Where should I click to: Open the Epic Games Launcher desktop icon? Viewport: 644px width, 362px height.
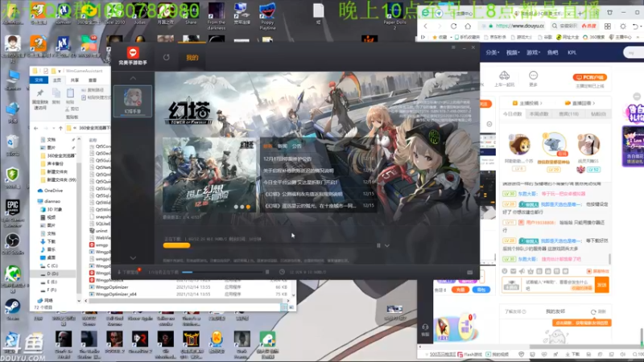coord(13,212)
